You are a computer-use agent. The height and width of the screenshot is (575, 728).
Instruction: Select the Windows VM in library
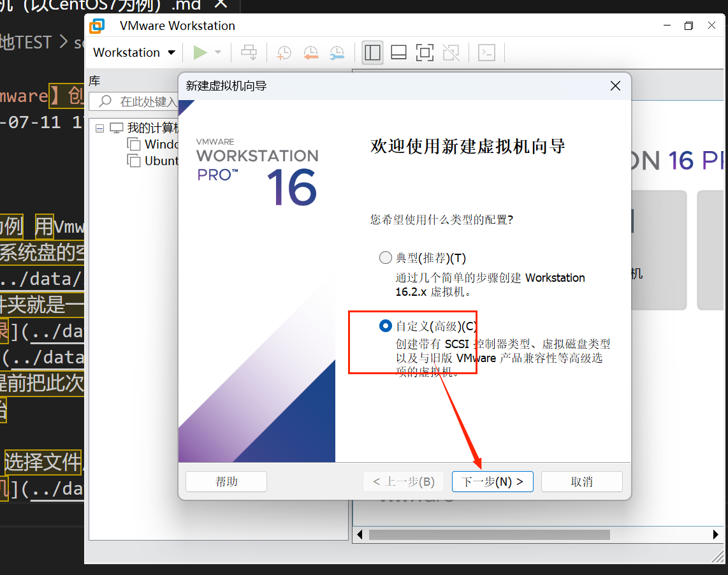[153, 144]
